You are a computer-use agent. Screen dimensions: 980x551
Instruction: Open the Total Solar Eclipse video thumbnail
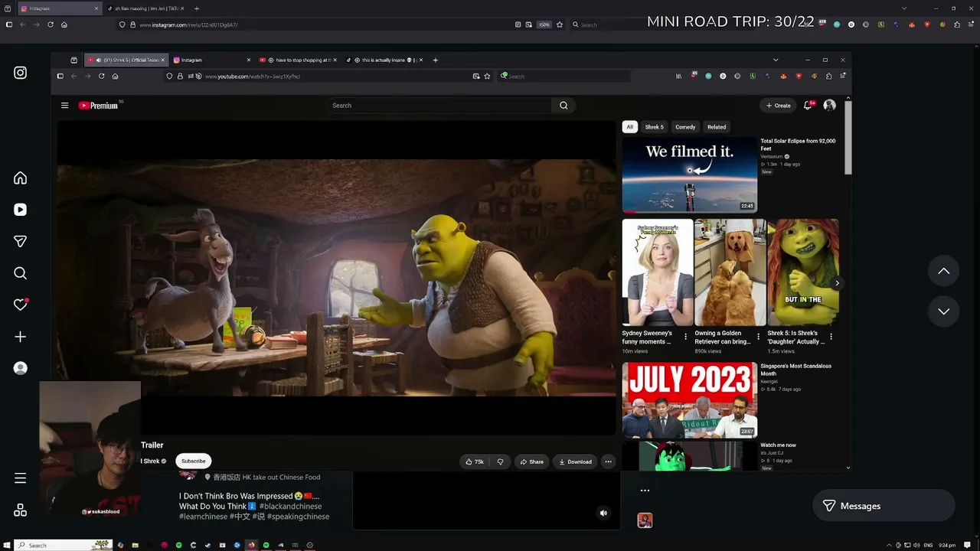tap(690, 174)
